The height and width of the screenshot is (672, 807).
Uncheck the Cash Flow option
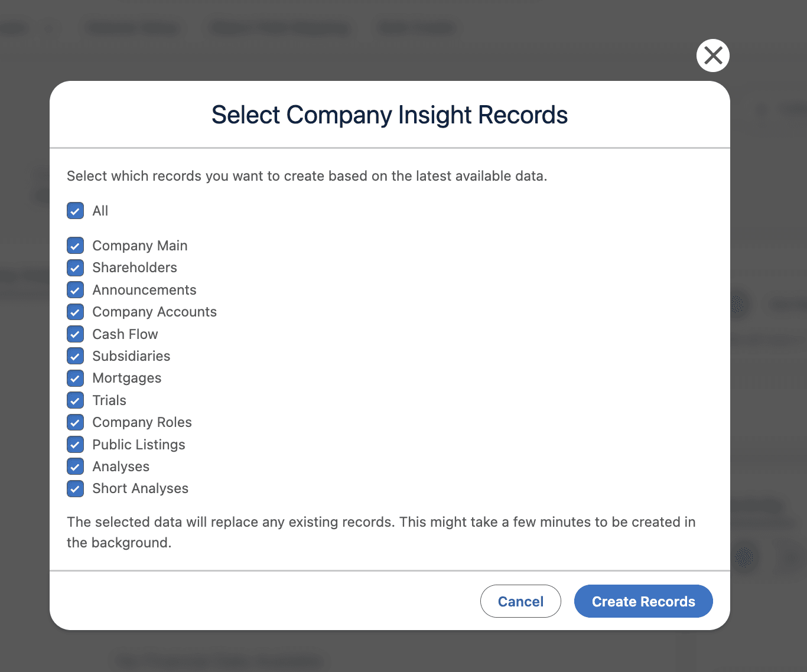[x=75, y=334]
